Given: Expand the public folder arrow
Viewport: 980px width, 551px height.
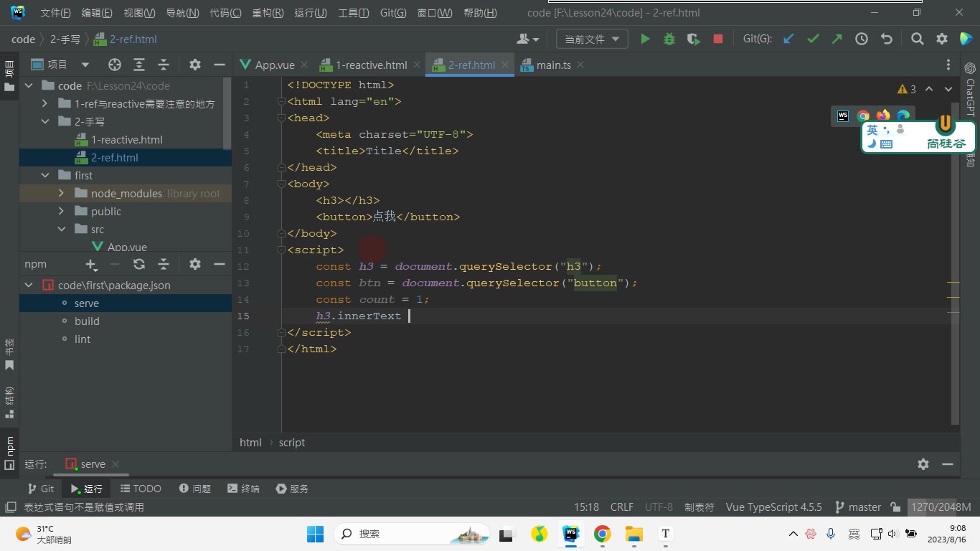Looking at the screenshot, I should pos(61,212).
